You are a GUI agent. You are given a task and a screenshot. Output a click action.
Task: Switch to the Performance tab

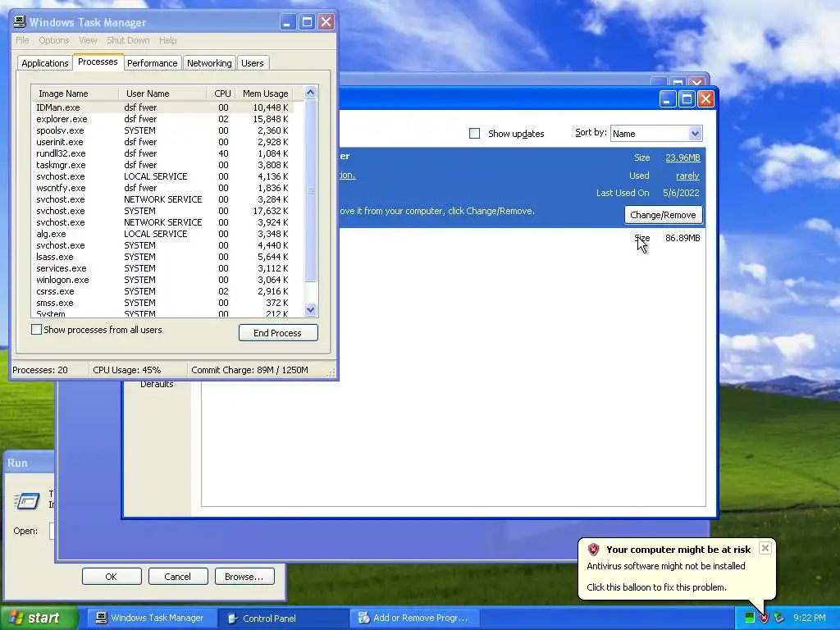tap(152, 63)
